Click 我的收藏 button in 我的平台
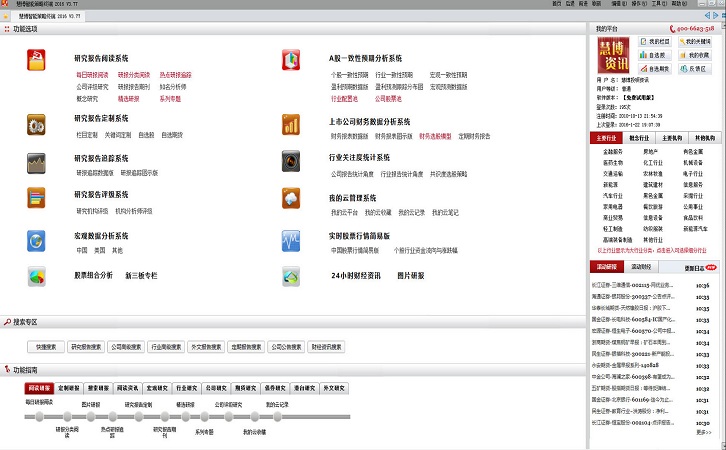Screen dimensions: 726x450 pyautogui.click(x=695, y=55)
